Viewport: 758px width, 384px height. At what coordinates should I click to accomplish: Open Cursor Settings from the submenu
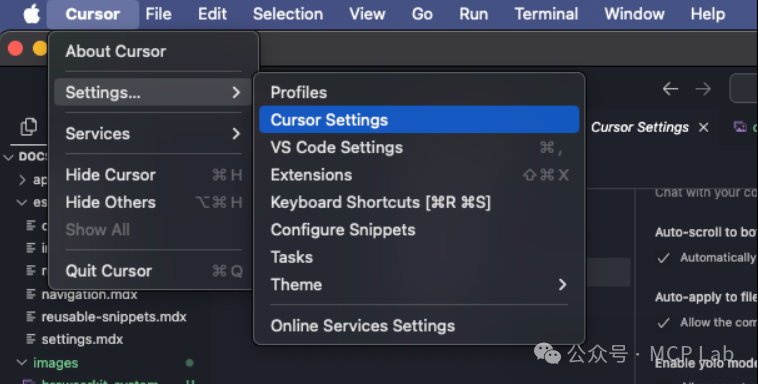tap(419, 119)
